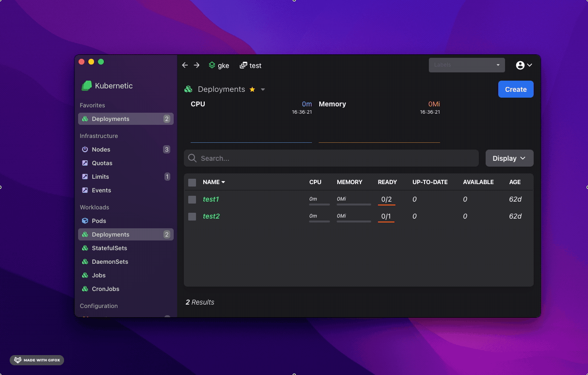The image size is (588, 375).
Task: Open CronJobs in the sidebar
Action: coord(105,289)
